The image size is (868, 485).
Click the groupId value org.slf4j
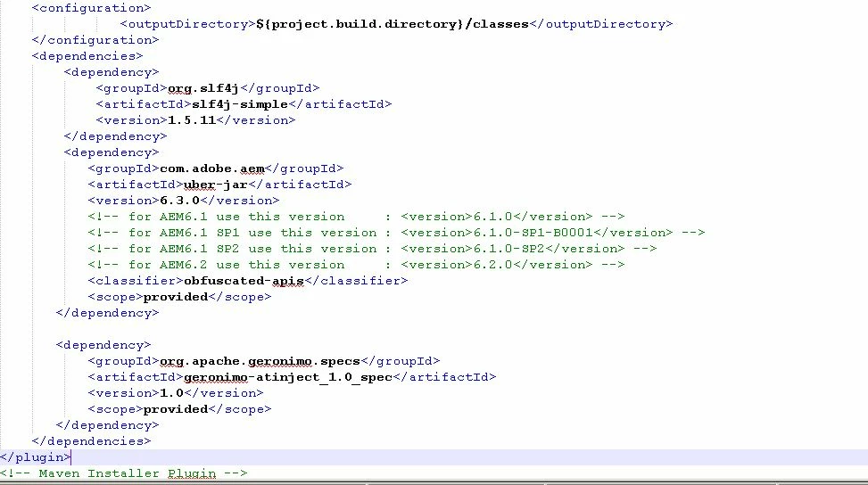click(203, 88)
